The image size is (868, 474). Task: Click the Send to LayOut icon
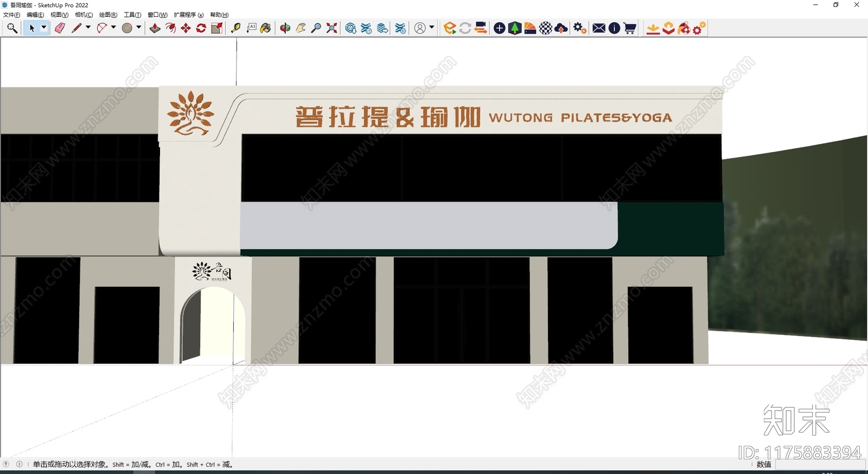click(382, 28)
